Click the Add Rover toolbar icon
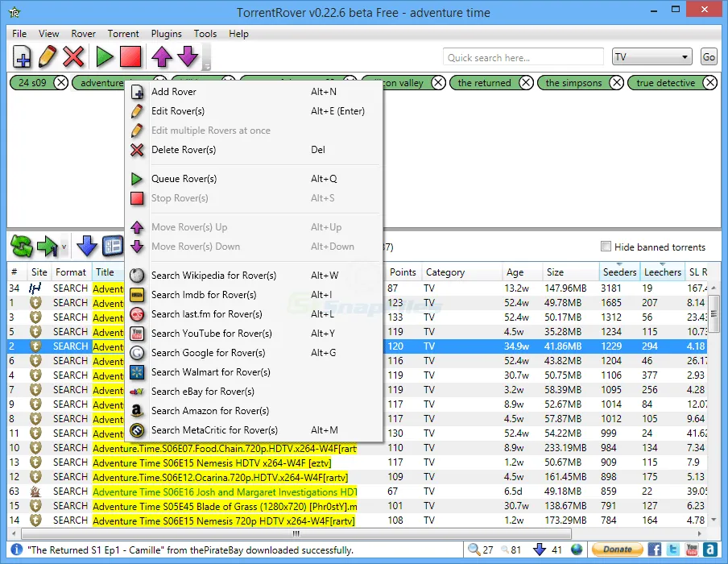The width and height of the screenshot is (728, 564). click(x=22, y=57)
